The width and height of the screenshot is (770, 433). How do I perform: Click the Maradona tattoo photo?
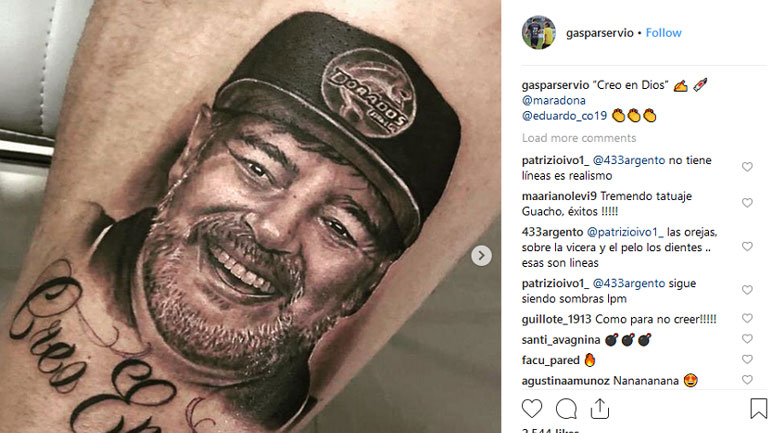tap(250, 216)
